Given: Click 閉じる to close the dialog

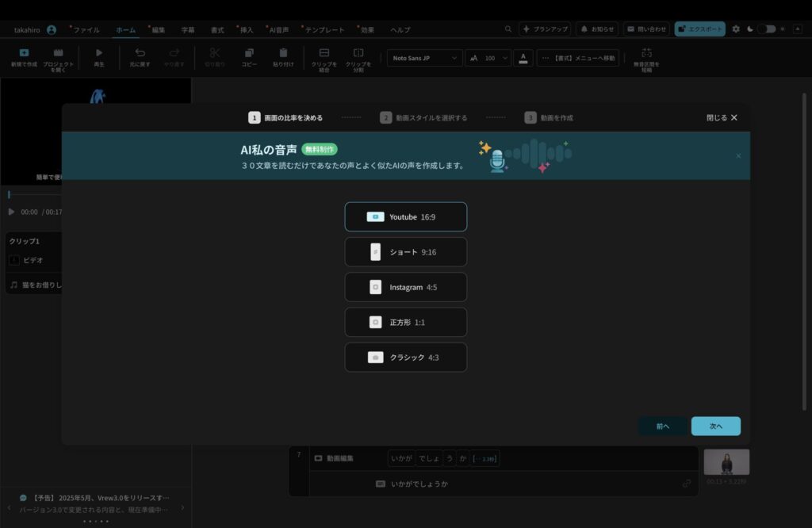Looking at the screenshot, I should pyautogui.click(x=722, y=117).
